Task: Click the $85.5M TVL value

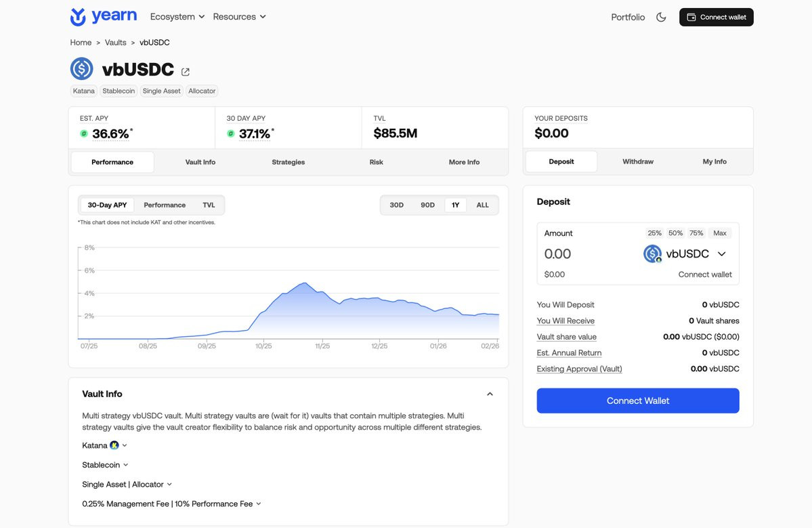Action: click(395, 133)
